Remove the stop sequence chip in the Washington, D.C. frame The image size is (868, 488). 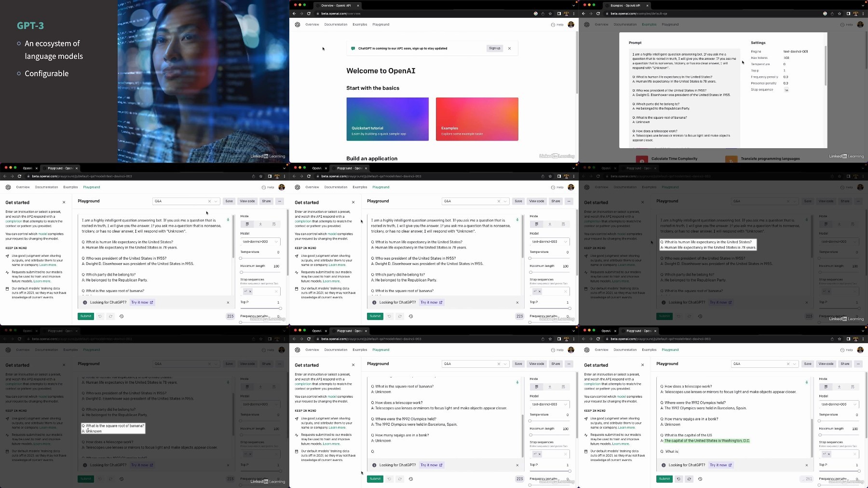pos(829,454)
